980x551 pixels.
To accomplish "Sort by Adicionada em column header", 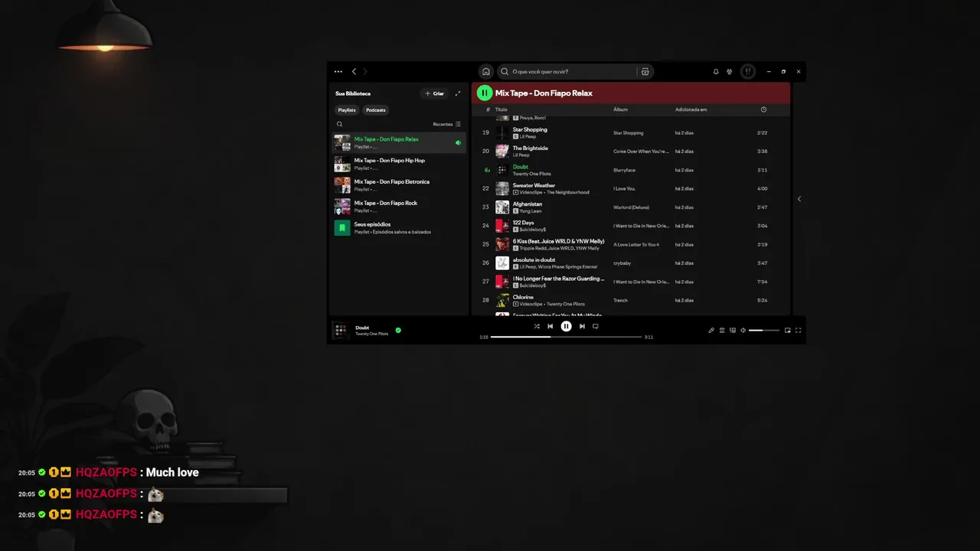I will (691, 109).
